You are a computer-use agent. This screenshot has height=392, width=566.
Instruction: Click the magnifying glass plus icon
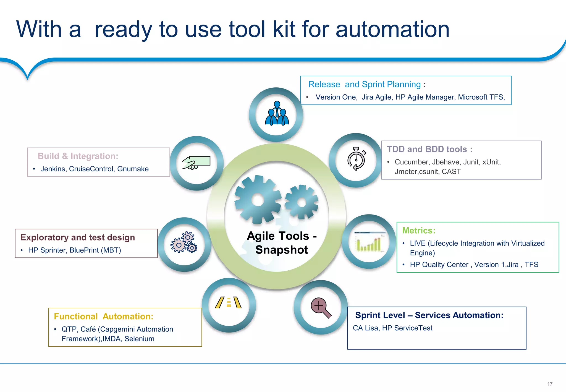[x=321, y=307]
